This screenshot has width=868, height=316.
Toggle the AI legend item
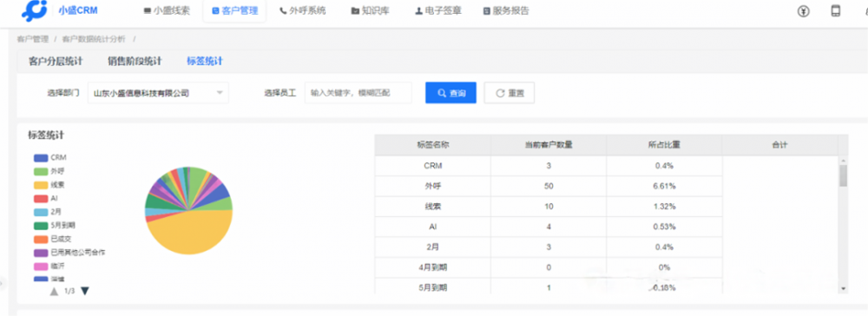(x=46, y=198)
